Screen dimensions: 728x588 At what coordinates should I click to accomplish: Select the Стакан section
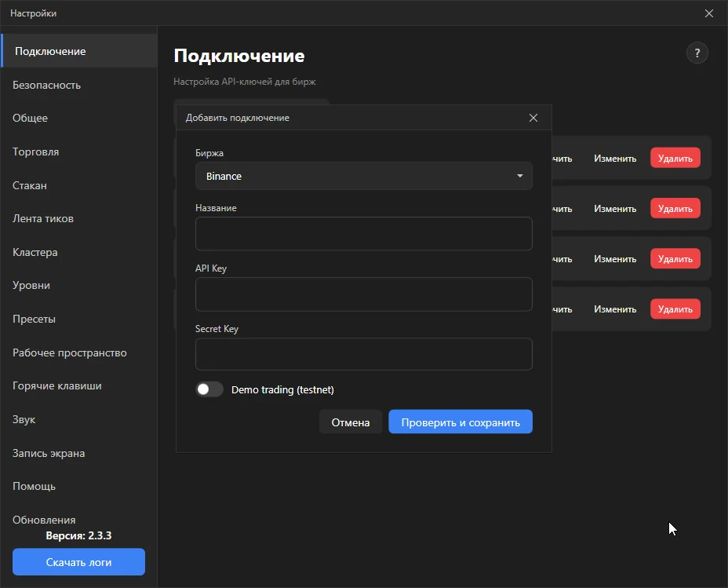click(x=79, y=185)
